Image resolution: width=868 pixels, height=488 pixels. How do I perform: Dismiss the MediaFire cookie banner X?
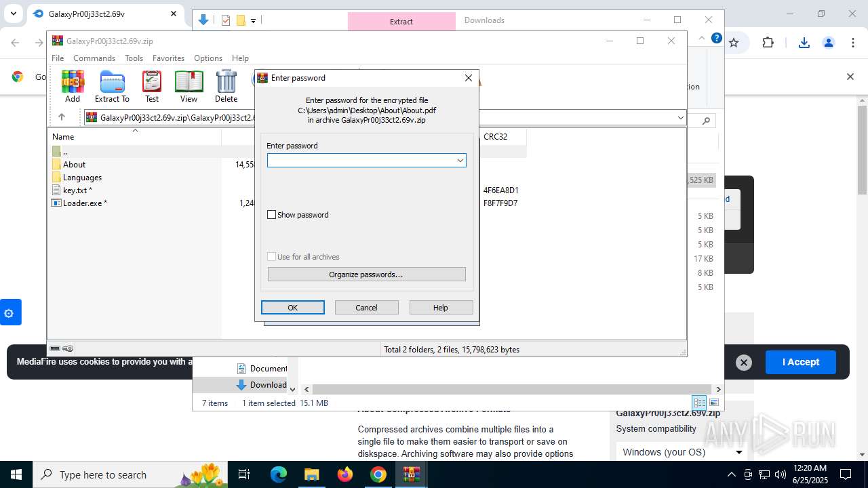(744, 363)
